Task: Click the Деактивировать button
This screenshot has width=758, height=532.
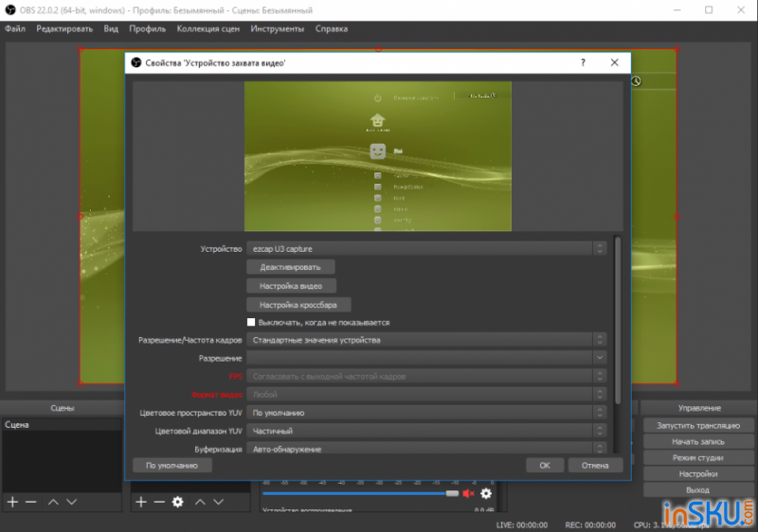Action: [290, 267]
